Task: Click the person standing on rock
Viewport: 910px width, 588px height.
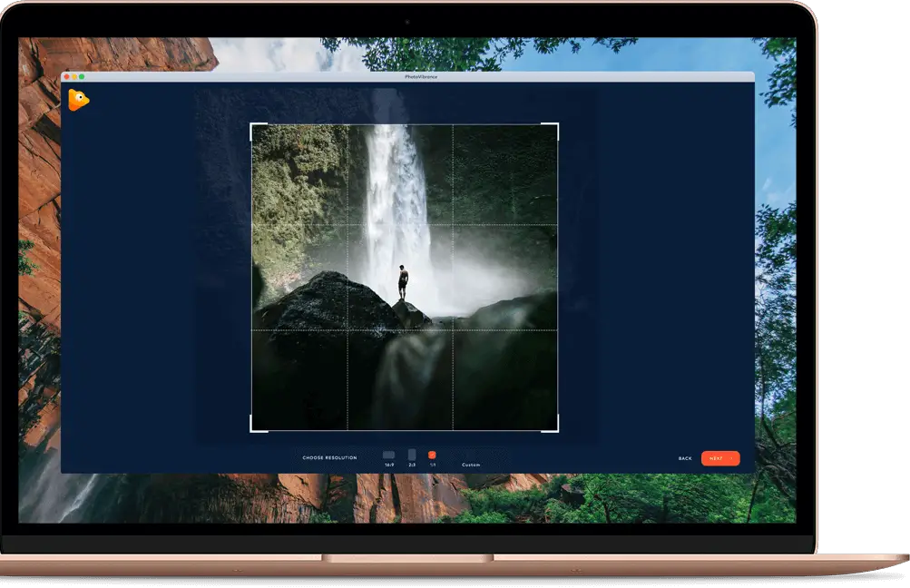Action: coord(403,282)
